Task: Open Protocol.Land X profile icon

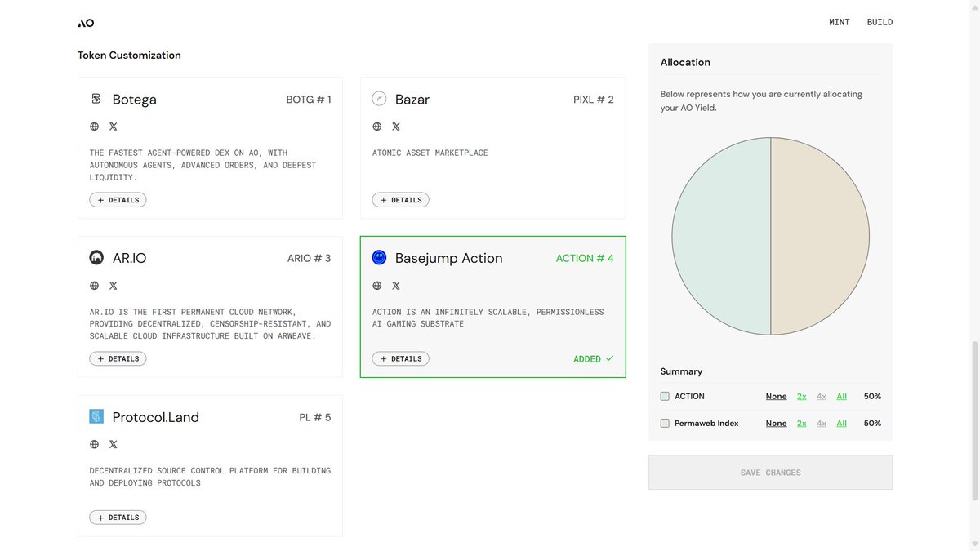Action: point(114,444)
